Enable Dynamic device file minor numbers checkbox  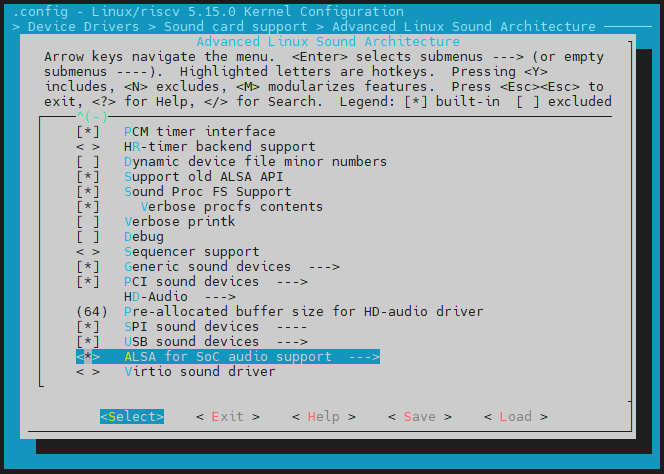[88, 162]
